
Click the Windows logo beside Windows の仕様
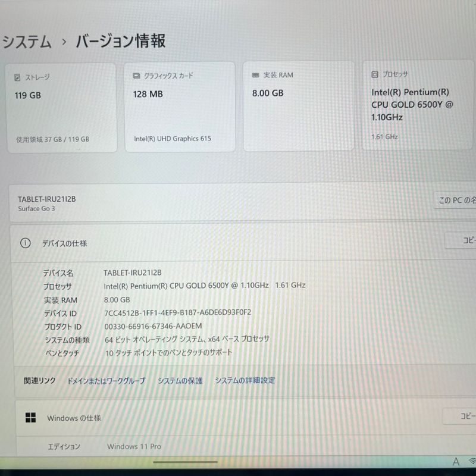[31, 418]
